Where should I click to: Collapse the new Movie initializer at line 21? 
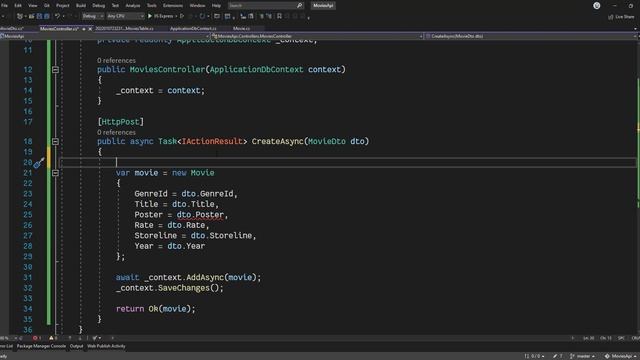click(x=56, y=173)
